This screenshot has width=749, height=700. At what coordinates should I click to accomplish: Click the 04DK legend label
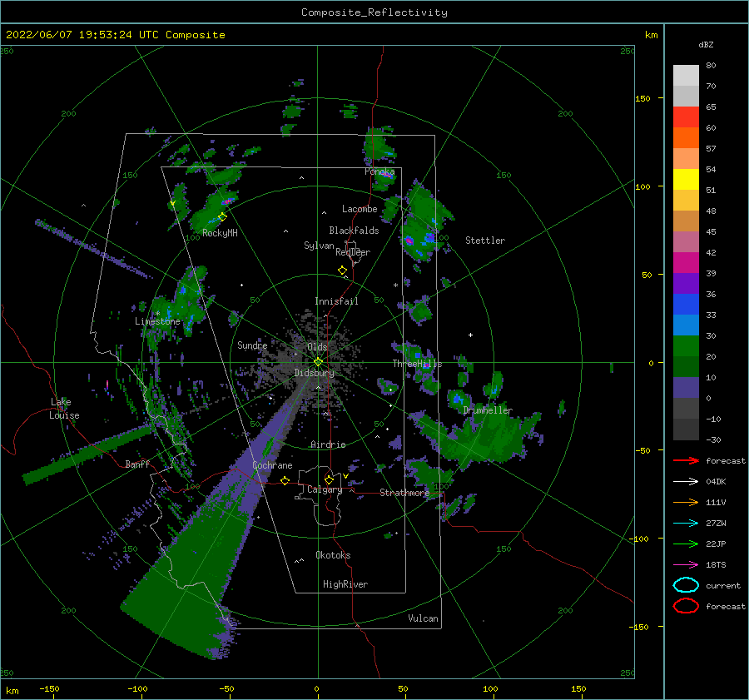click(716, 482)
